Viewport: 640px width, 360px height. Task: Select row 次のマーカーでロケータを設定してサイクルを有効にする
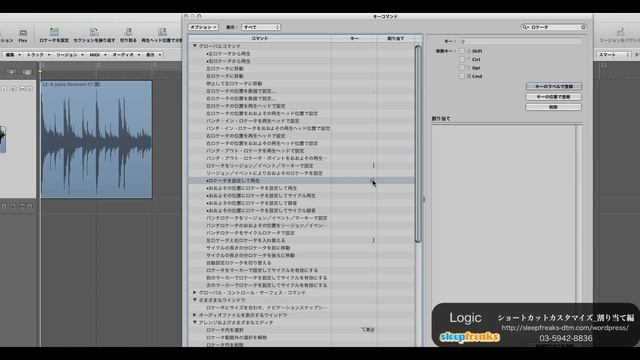coord(301,285)
